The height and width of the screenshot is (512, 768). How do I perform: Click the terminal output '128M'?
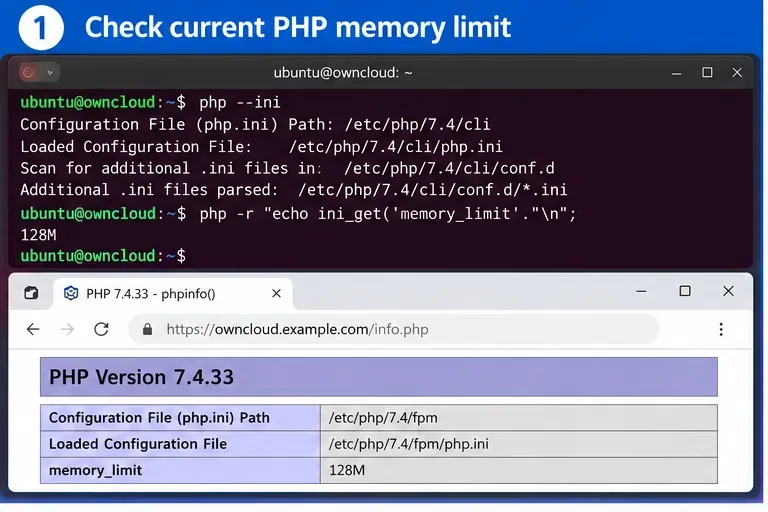[x=38, y=235]
